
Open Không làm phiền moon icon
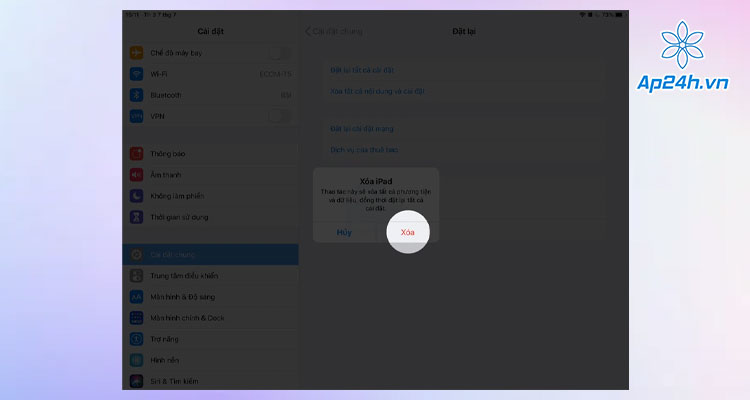pyautogui.click(x=136, y=196)
